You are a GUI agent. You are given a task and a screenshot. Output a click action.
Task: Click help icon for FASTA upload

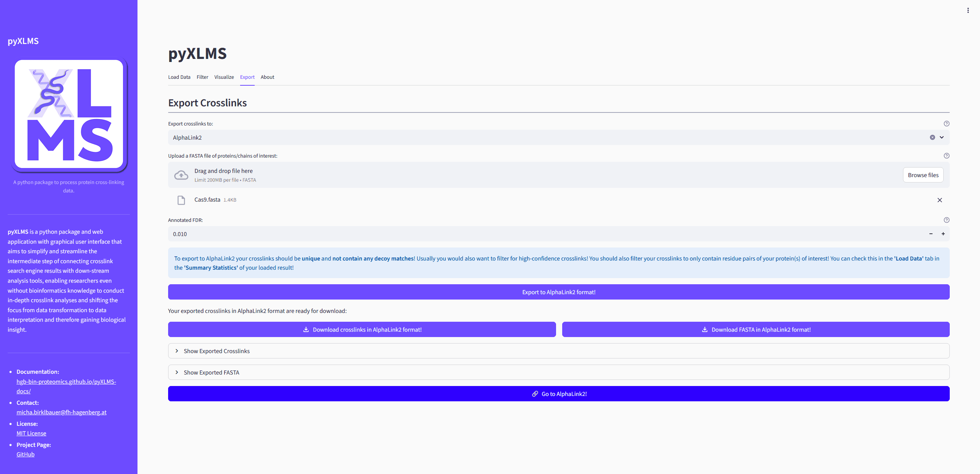(x=946, y=156)
